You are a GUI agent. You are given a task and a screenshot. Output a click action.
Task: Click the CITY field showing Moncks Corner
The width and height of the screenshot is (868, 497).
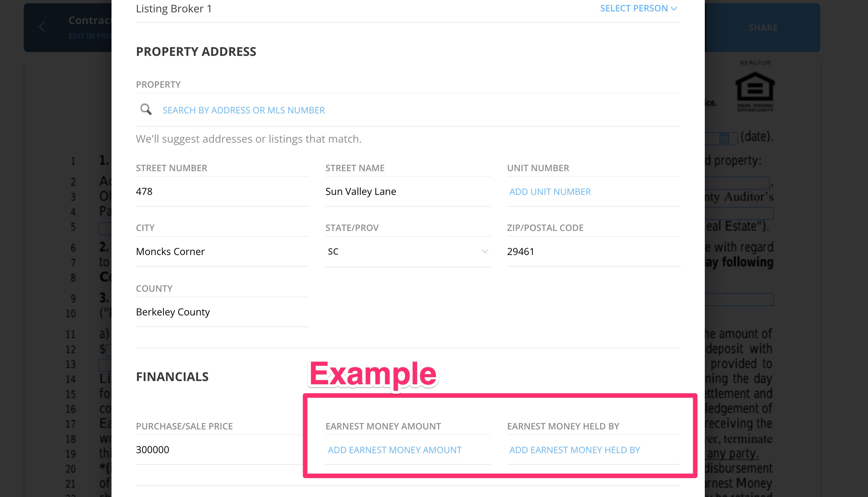coord(222,251)
